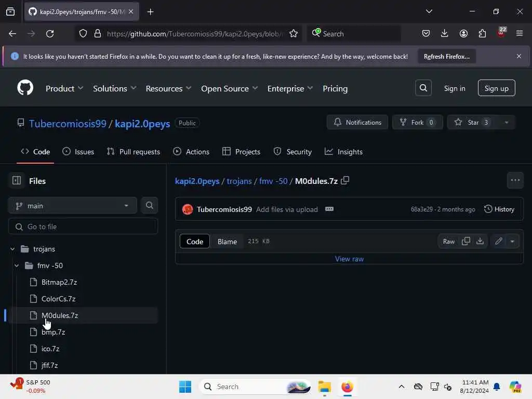Click Firefox icon in taskbar
Screen dimensions: 532x399
(347, 387)
